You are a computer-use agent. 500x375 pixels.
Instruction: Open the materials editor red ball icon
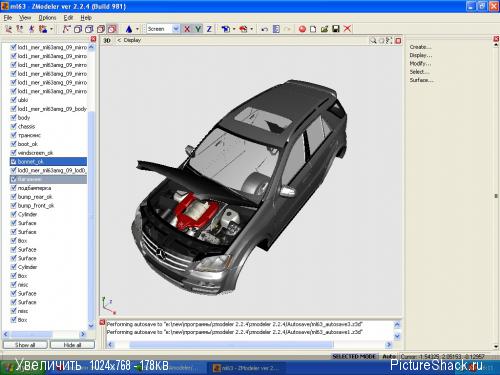pyautogui.click(x=302, y=29)
